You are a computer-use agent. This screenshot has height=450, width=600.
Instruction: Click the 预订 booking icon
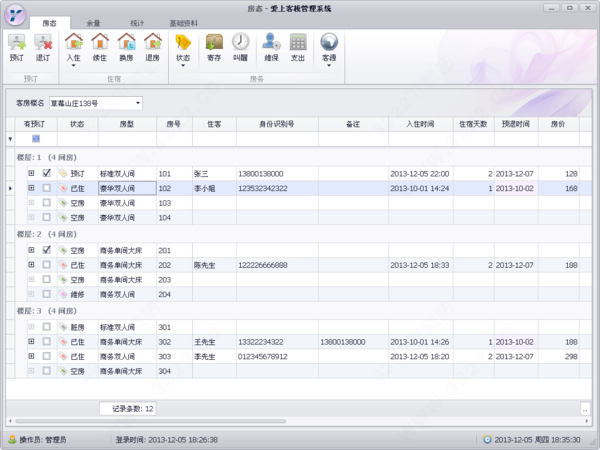click(17, 42)
